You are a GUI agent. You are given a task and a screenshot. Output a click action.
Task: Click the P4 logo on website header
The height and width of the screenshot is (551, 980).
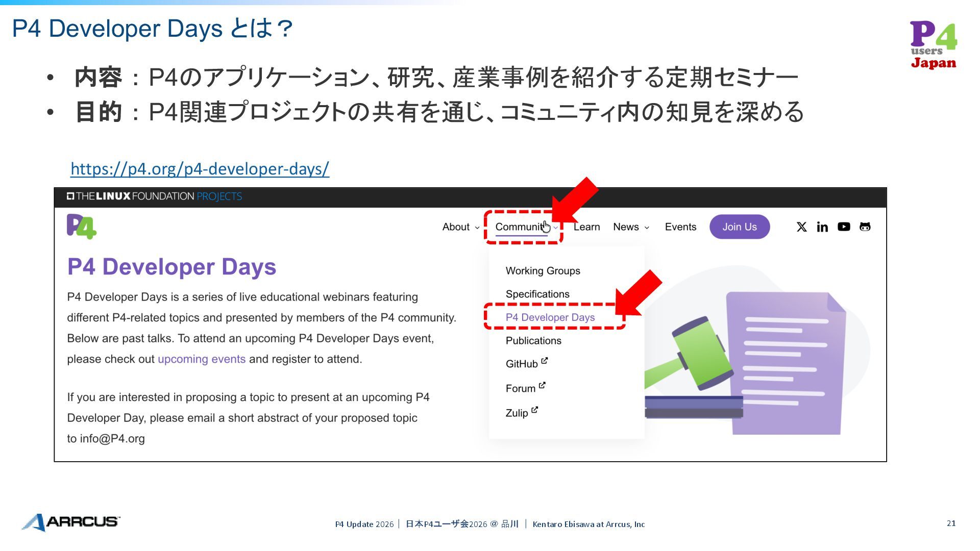click(x=82, y=227)
